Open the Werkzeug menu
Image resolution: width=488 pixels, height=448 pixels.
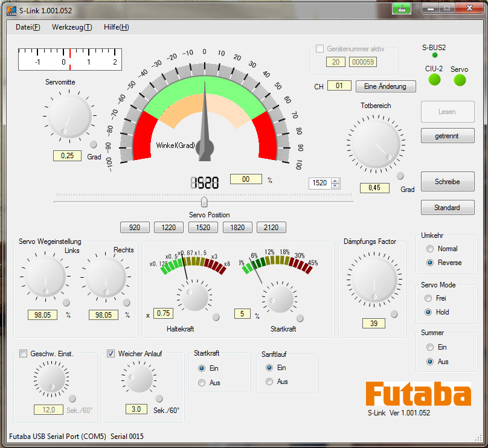(x=72, y=27)
